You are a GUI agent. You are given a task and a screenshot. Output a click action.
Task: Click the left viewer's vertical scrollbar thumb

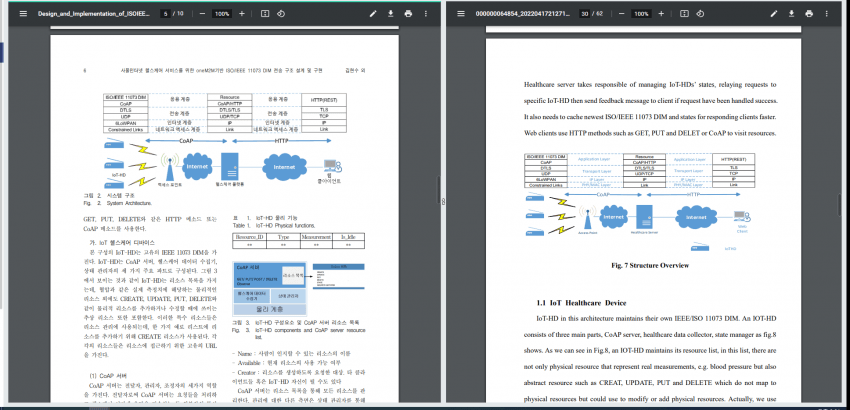(x=438, y=190)
